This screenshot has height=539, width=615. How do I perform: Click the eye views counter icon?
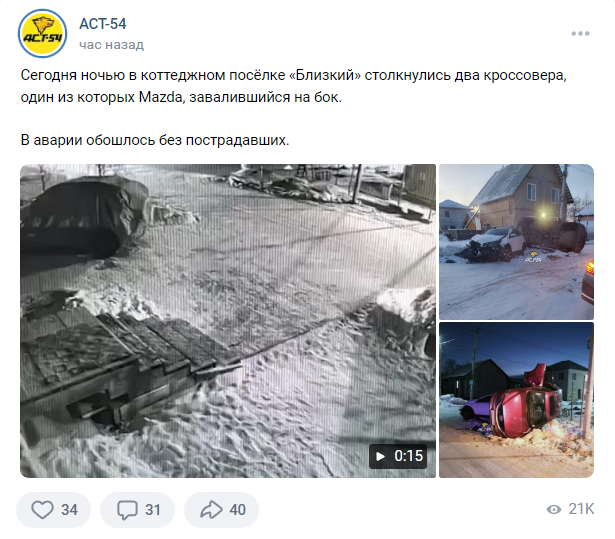click(x=554, y=509)
